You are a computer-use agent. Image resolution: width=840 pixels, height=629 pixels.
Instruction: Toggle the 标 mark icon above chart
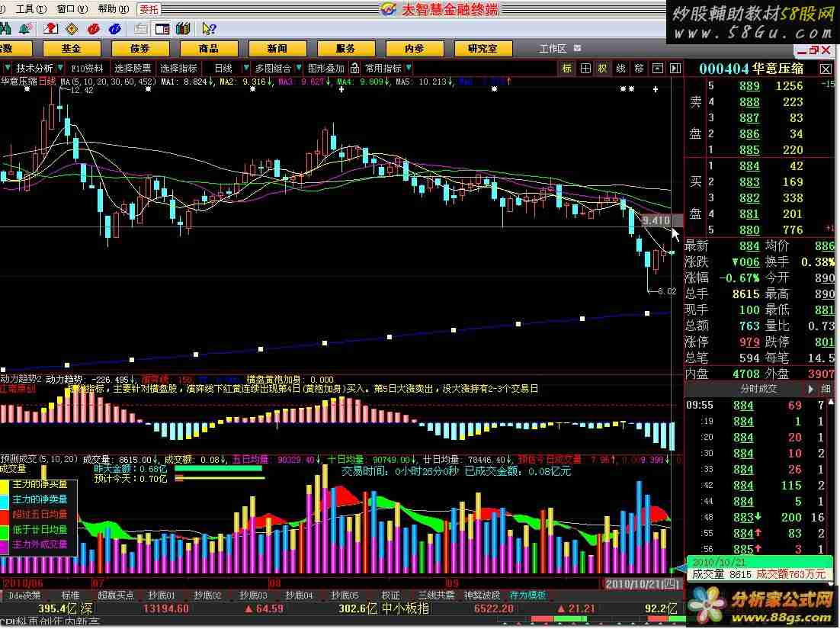[x=567, y=69]
